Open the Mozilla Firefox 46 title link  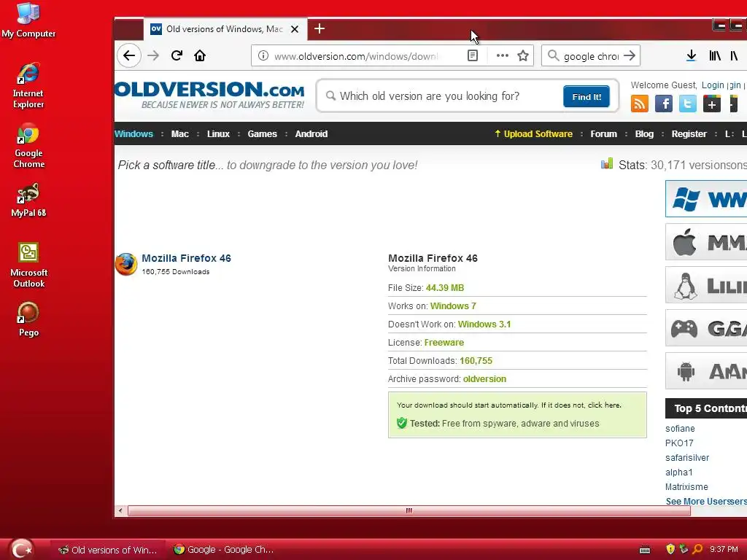coord(186,258)
